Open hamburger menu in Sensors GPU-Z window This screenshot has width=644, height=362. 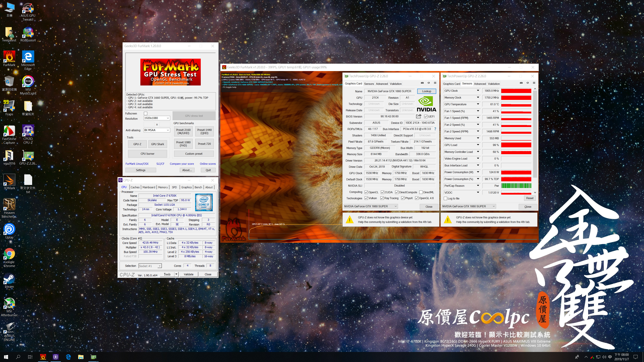[534, 83]
